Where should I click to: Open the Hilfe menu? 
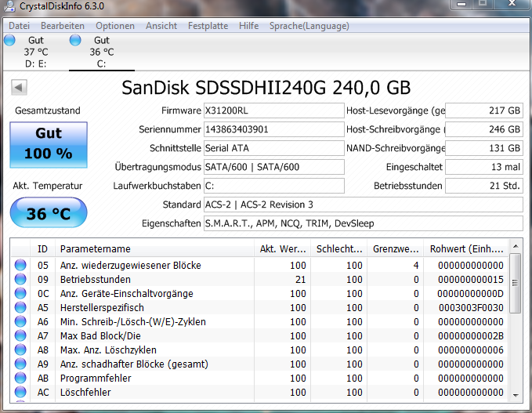[x=248, y=26]
